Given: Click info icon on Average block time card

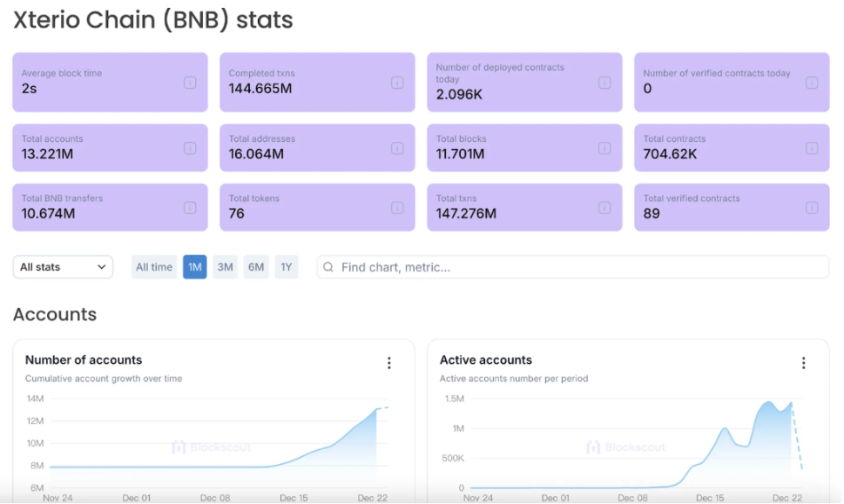Looking at the screenshot, I should click(x=190, y=83).
